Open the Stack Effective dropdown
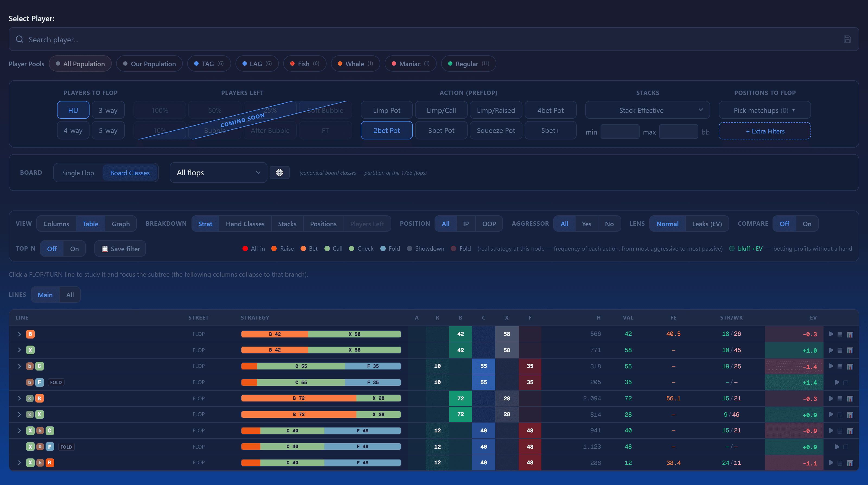 click(x=647, y=110)
